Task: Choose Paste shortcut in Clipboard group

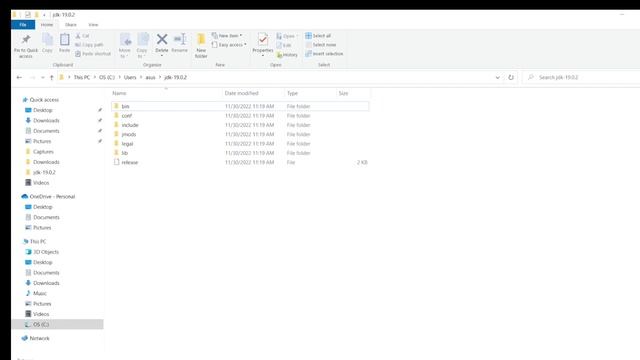Action: pyautogui.click(x=93, y=54)
